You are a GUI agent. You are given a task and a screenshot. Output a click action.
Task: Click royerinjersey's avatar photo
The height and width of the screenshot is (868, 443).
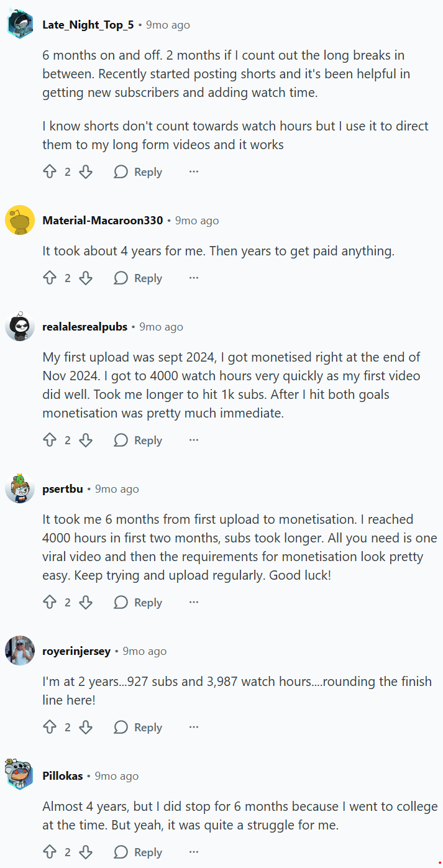tap(20, 651)
